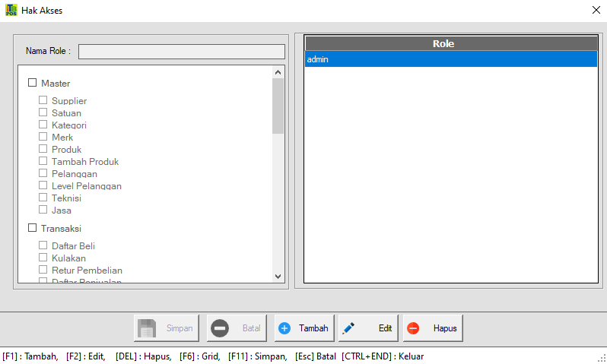This screenshot has height=364, width=607.
Task: Check the Retur Pembelian checkbox
Action: (43, 270)
